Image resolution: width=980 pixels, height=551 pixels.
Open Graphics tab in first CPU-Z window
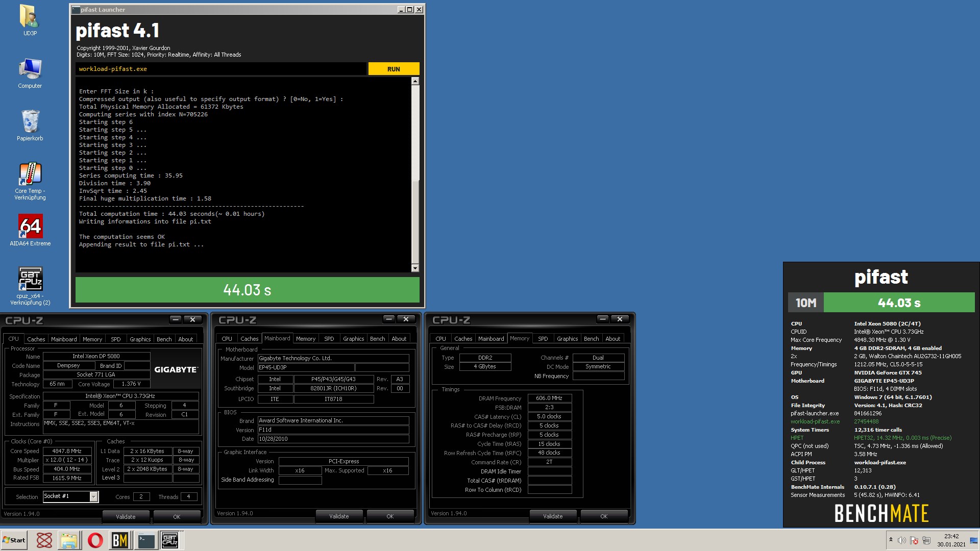(x=140, y=339)
